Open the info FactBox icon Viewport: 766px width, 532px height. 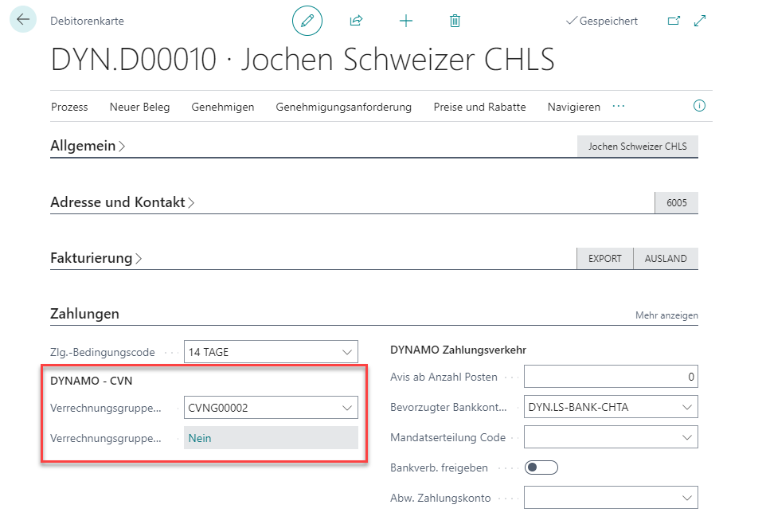pyautogui.click(x=700, y=105)
